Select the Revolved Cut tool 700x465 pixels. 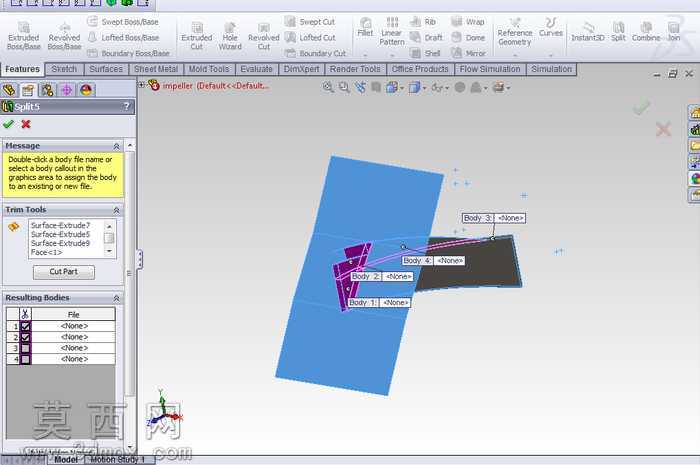[263, 35]
